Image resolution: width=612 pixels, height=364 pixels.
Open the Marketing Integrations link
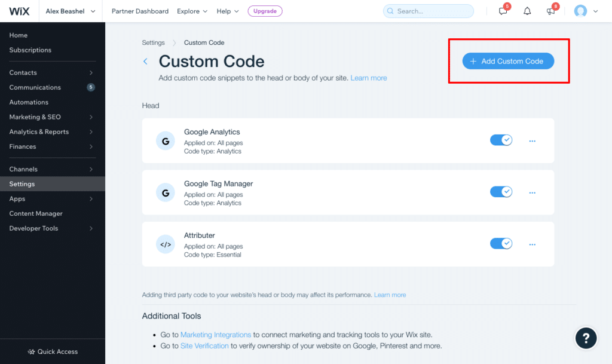(215, 335)
